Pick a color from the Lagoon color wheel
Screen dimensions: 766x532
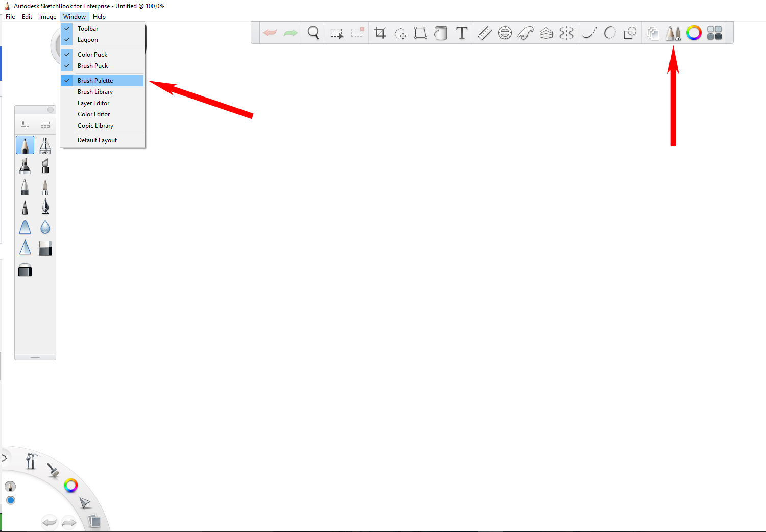click(70, 486)
